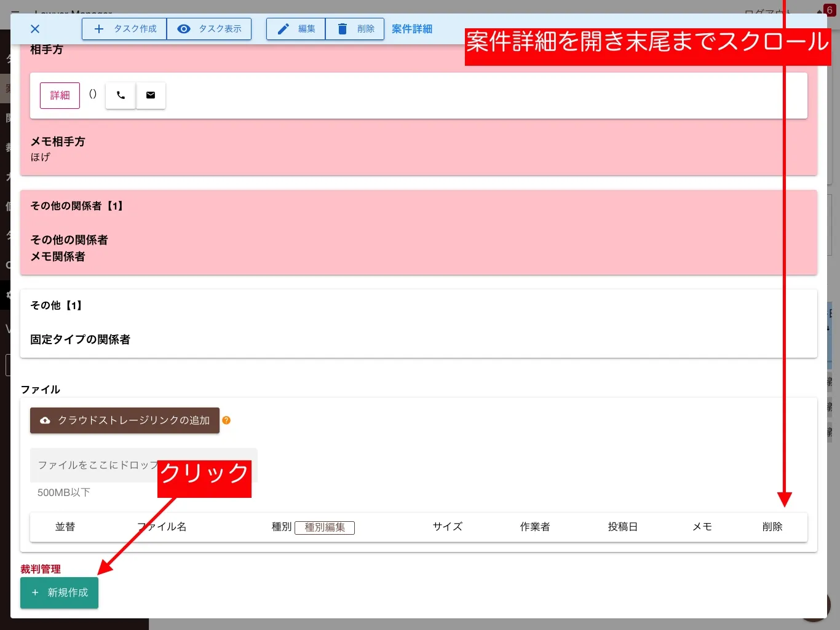Click the メモ column header
Screen dimensions: 840x630
click(702, 527)
